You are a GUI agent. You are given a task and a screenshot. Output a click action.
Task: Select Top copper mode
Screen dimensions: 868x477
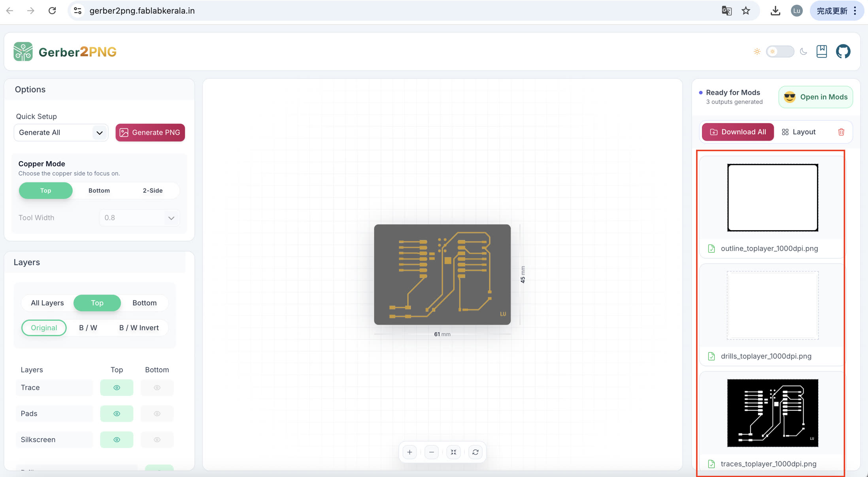46,190
